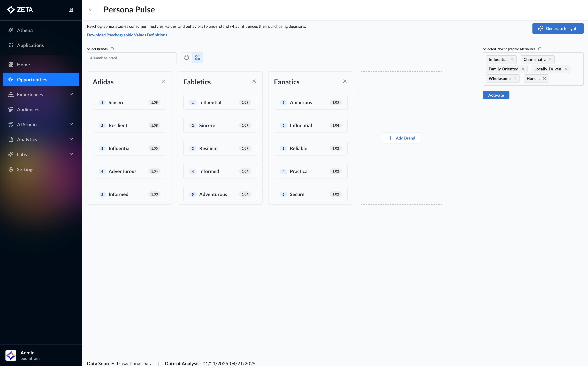
Task: Remove the Honest attribute tag
Action: tap(544, 78)
